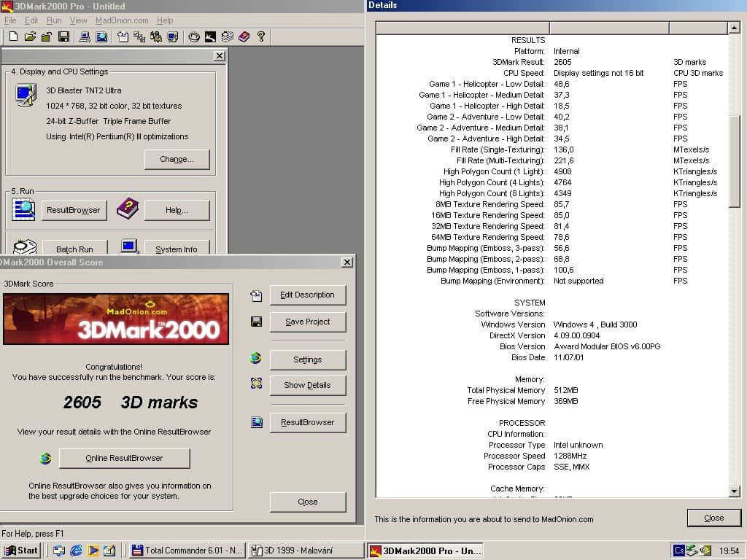
Task: Click the System Info computer icon
Action: pos(129,246)
